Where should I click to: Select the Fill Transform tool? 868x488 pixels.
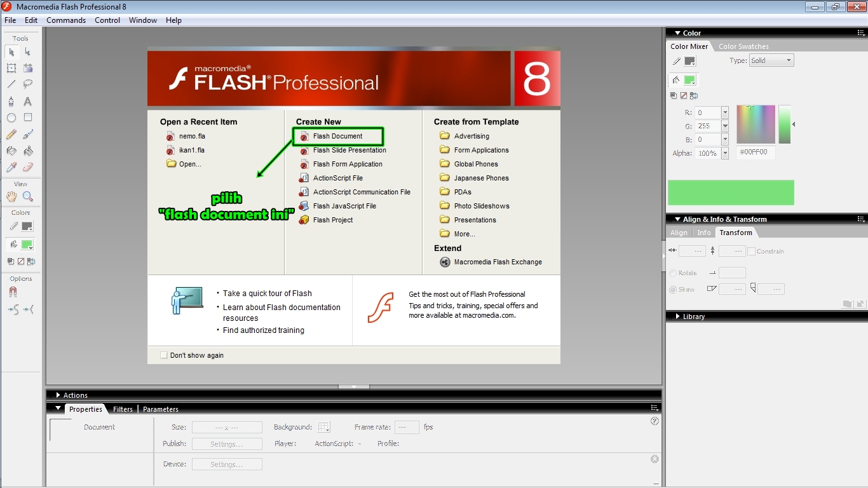(28, 68)
